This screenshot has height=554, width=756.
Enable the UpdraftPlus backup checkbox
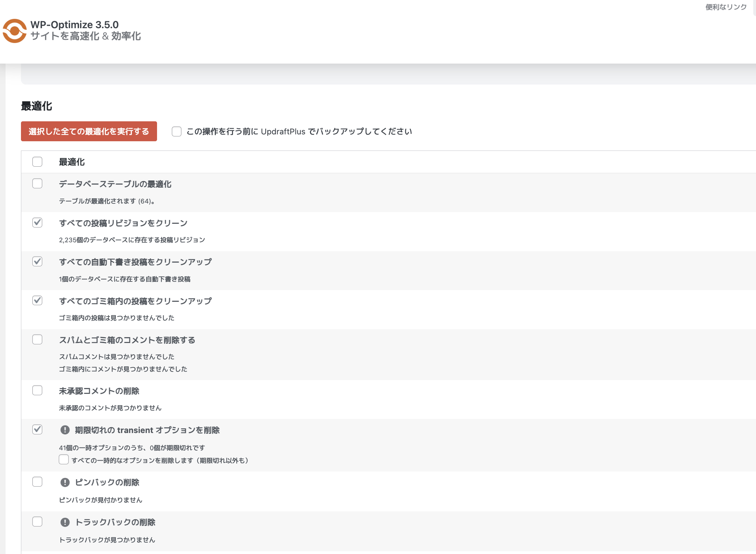click(177, 131)
